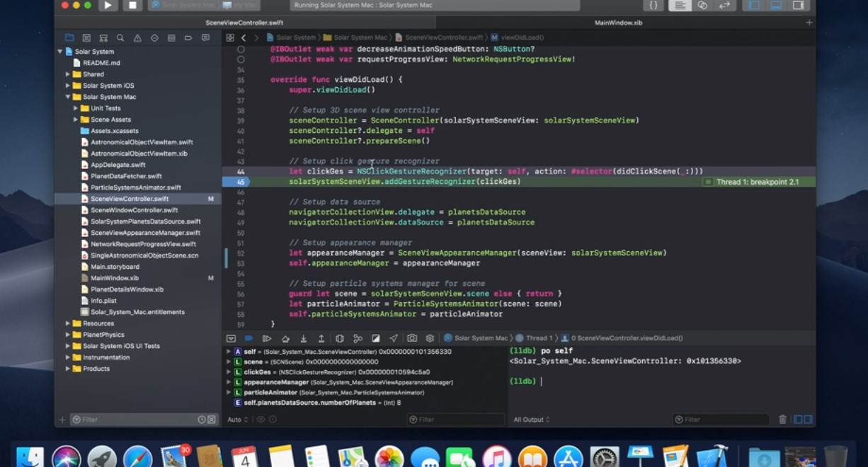The height and width of the screenshot is (467, 868).
Task: Click the console Filter field
Action: pyautogui.click(x=721, y=420)
